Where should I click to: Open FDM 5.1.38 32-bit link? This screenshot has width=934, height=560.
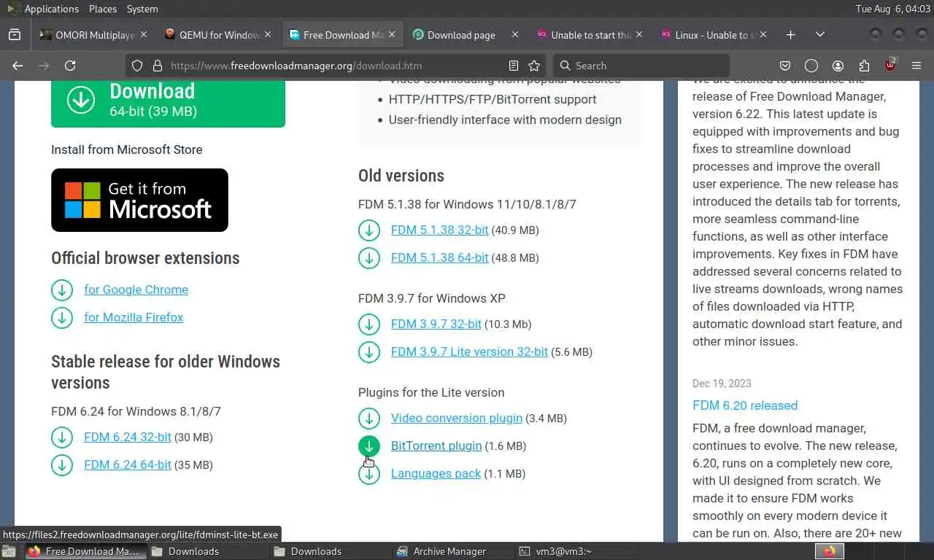tap(439, 230)
